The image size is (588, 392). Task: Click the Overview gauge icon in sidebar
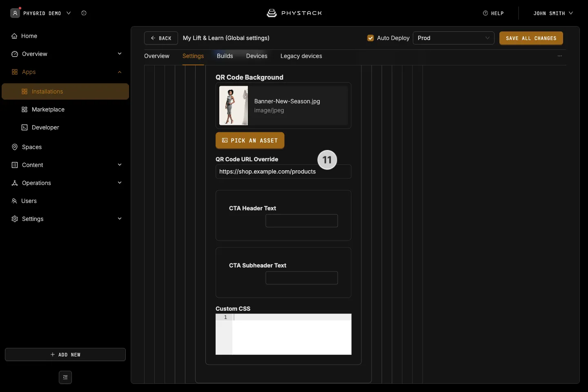point(15,54)
